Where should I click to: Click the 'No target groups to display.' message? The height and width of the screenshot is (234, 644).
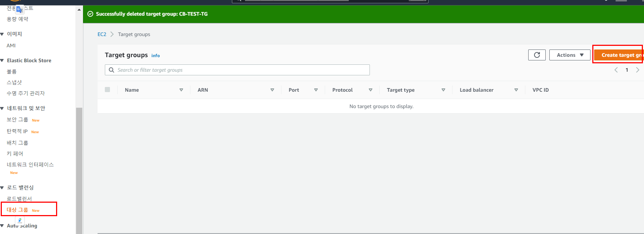[382, 106]
